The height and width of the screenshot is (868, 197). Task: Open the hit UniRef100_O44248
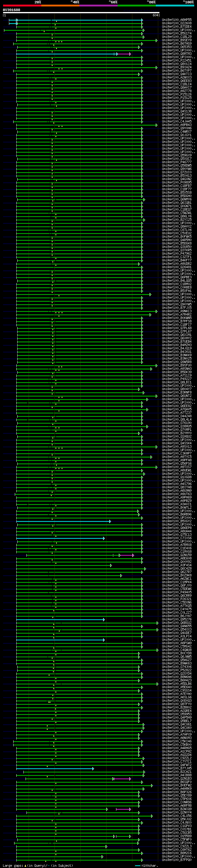(x=177, y=416)
